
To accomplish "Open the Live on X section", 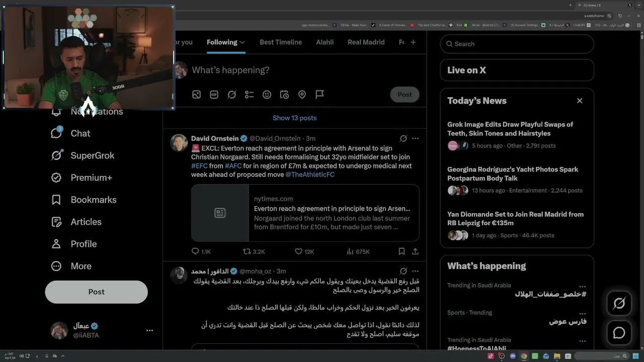I will 517,70.
